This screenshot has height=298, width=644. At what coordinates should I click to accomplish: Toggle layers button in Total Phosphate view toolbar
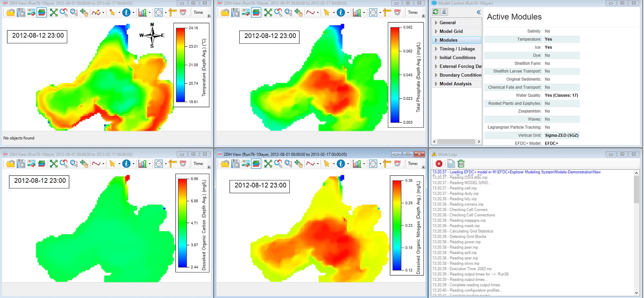coord(256,13)
